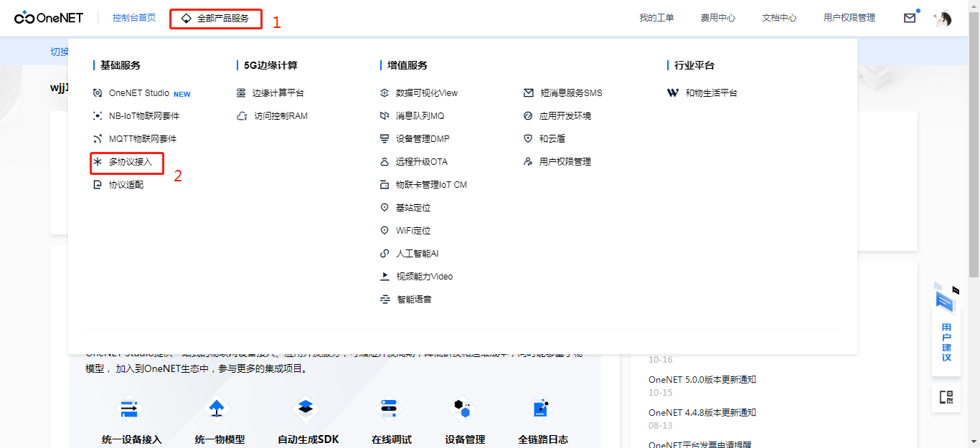The height and width of the screenshot is (448, 980).
Task: Open the 人工智能AI link
Action: [418, 254]
